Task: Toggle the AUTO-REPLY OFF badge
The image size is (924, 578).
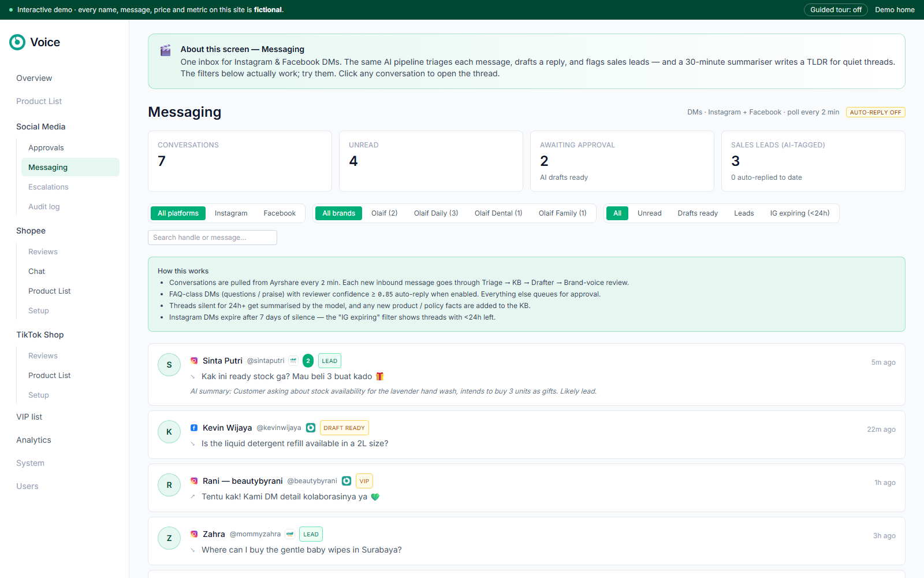Action: 875,112
